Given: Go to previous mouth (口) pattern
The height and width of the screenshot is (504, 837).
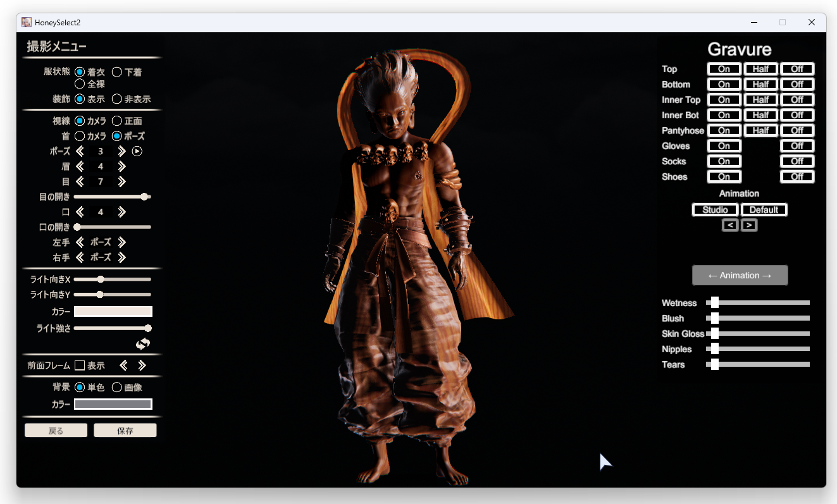Looking at the screenshot, I should [x=80, y=212].
